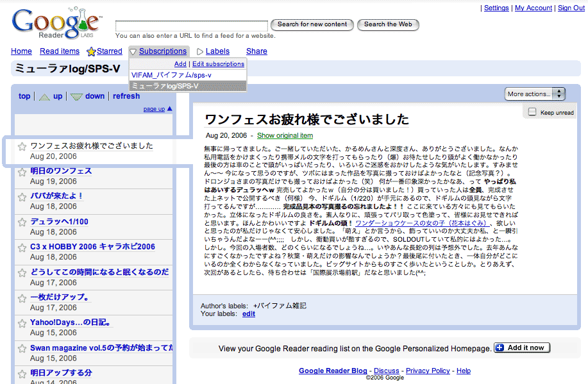The width and height of the screenshot is (588, 384).
Task: Toggle the Keep unread checkbox
Action: point(532,112)
